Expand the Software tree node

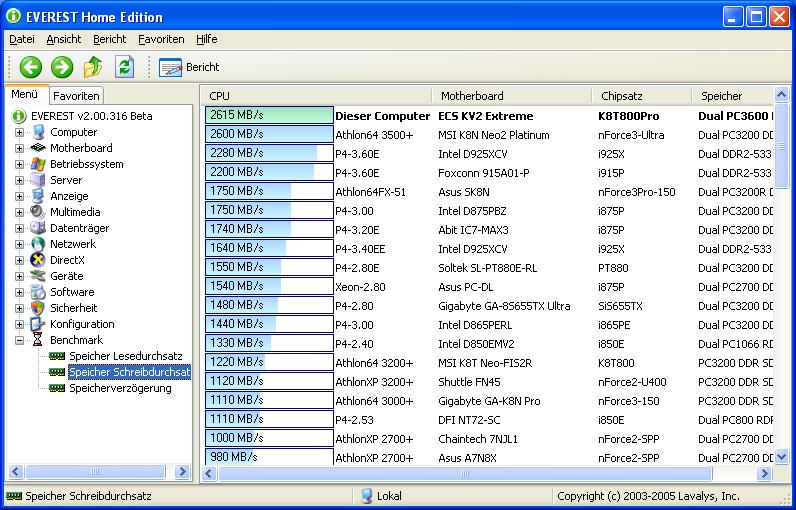19,292
